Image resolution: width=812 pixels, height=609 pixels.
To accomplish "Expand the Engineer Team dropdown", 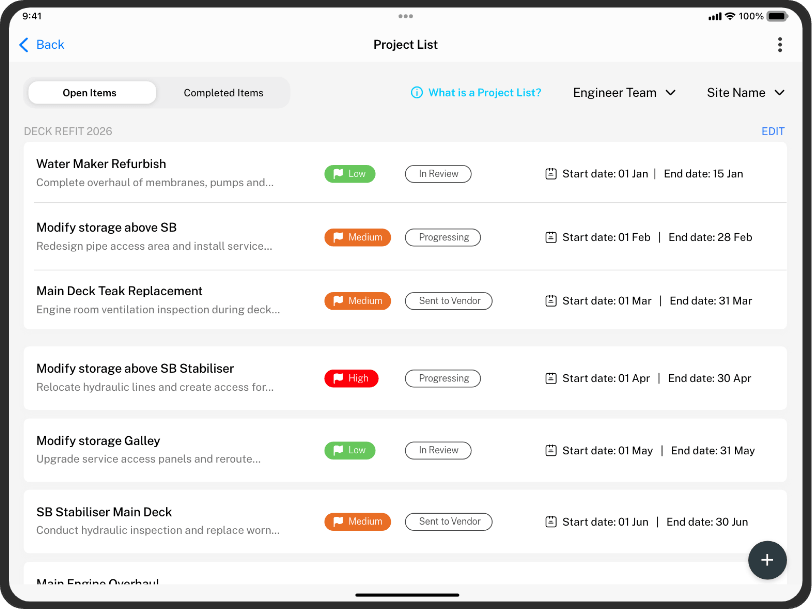I will (x=624, y=93).
